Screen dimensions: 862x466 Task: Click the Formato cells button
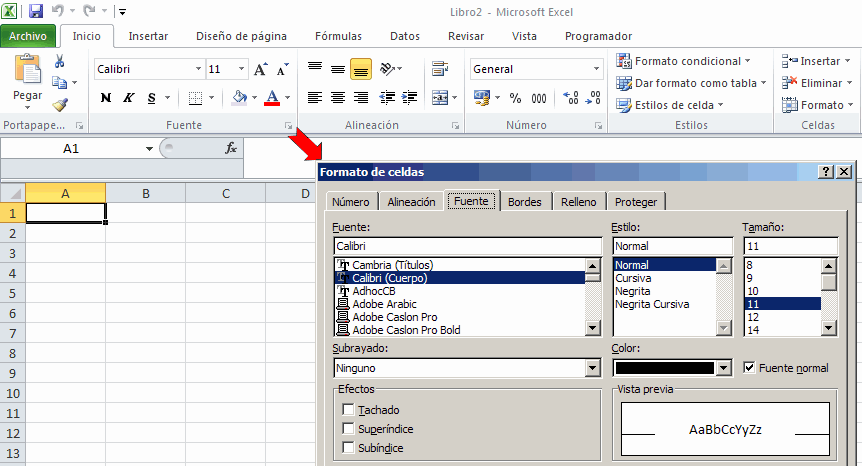pyautogui.click(x=818, y=105)
